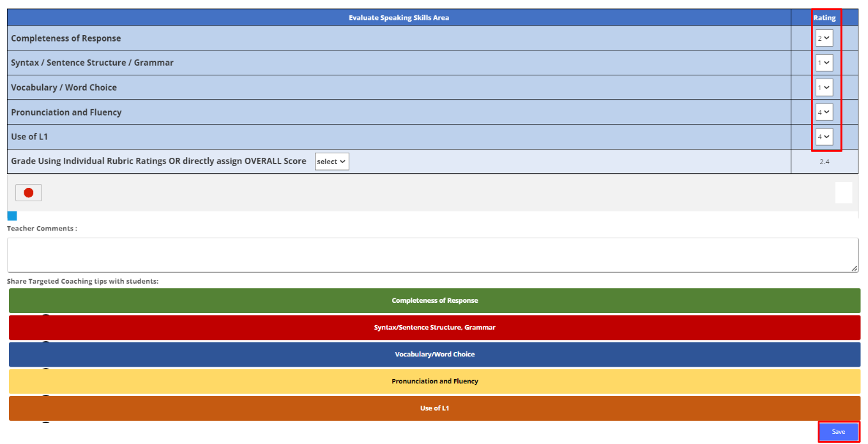This screenshot has width=868, height=444.
Task: Click the white square beside the recorder bar
Action: pos(843,192)
